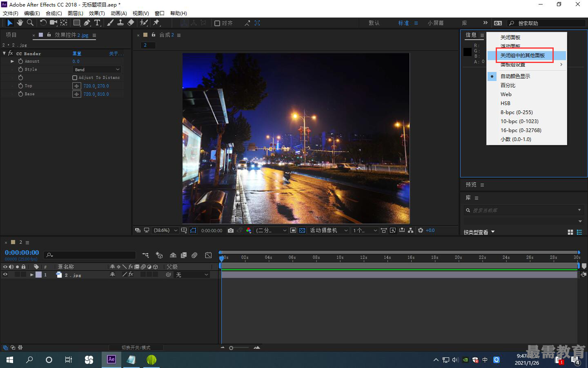Click the composition mini-flowchart icon in timeline
Image resolution: width=588 pixels, height=368 pixels.
click(x=145, y=255)
